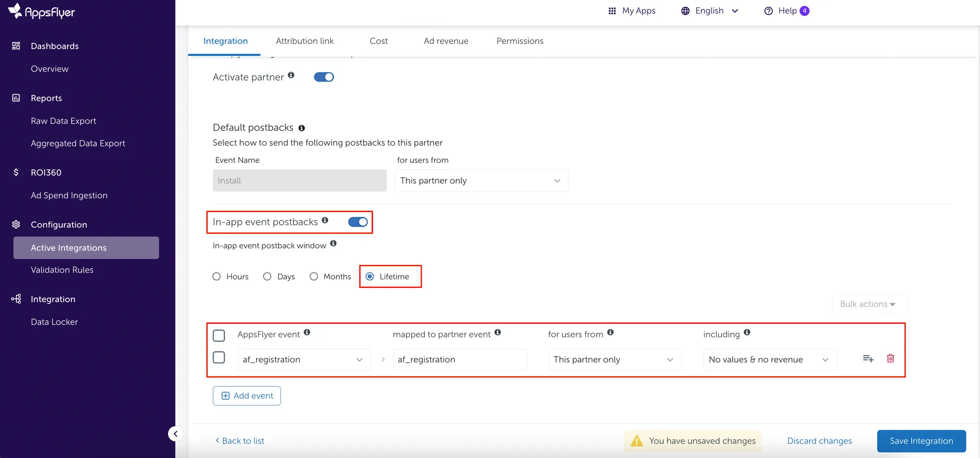Open the Ad revenue tab
Screen dimensions: 980x458
pyautogui.click(x=446, y=41)
